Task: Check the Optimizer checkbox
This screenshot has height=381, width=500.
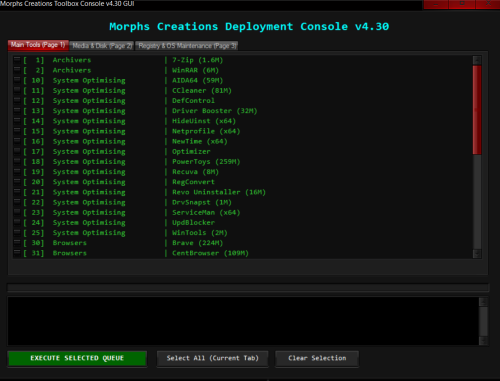Action: tap(17, 151)
